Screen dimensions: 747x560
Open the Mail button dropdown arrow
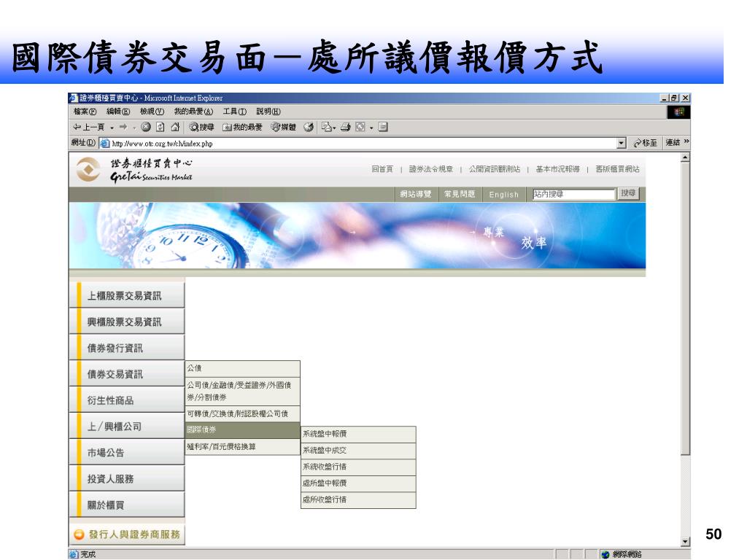click(x=334, y=128)
